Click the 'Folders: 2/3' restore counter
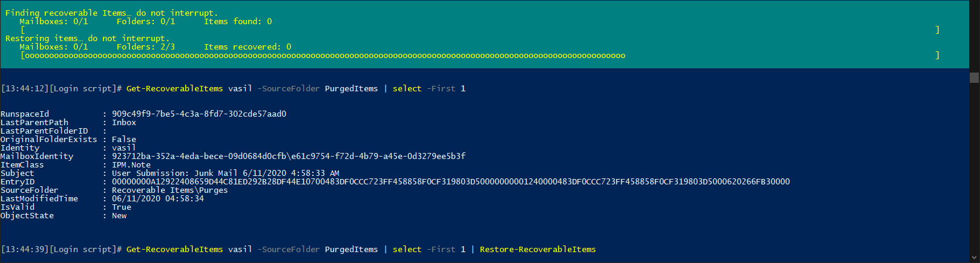Screen dimensions: 980x263 (146, 47)
